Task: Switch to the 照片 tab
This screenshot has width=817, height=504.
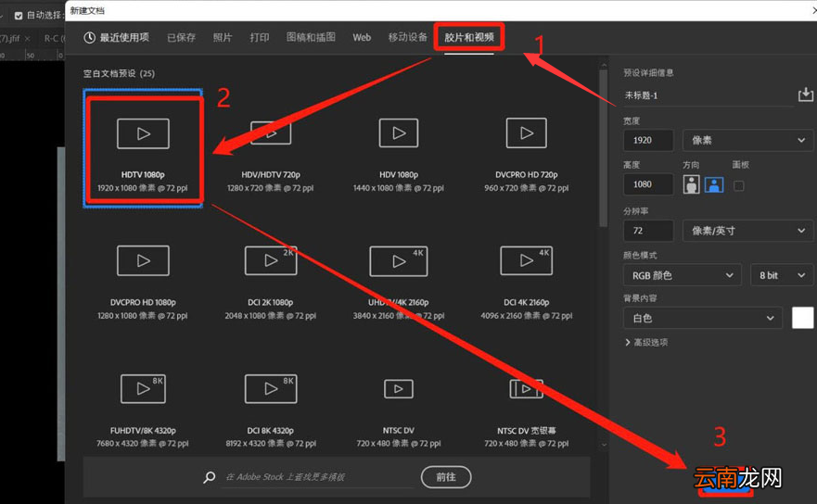Action: 223,37
